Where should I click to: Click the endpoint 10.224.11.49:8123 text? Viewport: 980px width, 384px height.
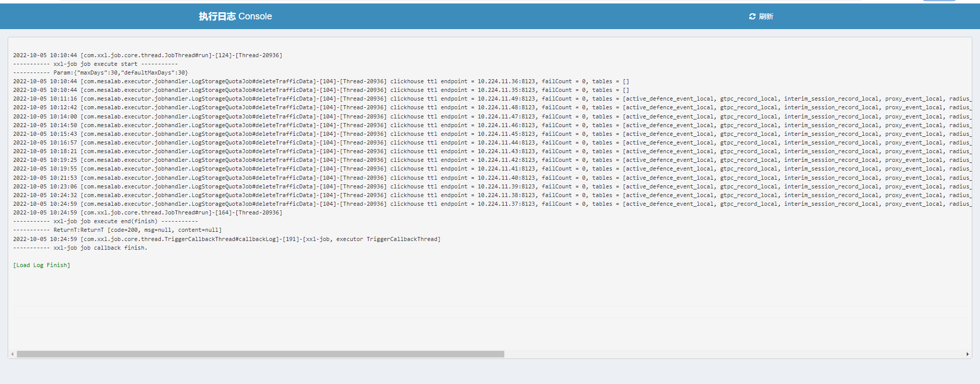pyautogui.click(x=506, y=99)
